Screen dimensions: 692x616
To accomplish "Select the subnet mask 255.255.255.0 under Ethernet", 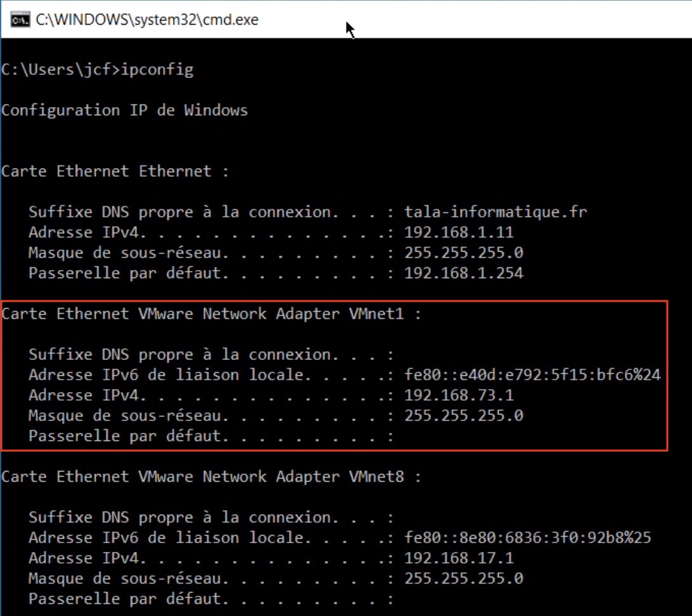I will (x=465, y=252).
